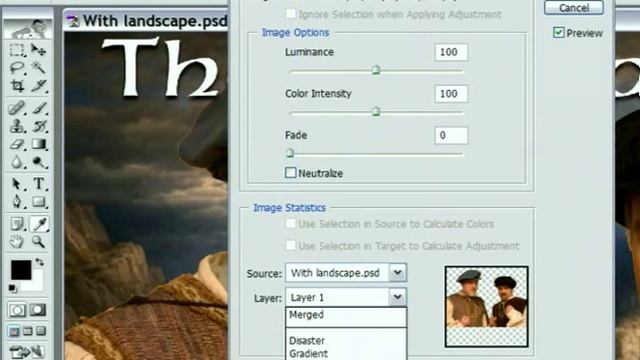Viewport: 640px width, 360px height.
Task: Choose Disaster from the Layer list
Action: 346,340
